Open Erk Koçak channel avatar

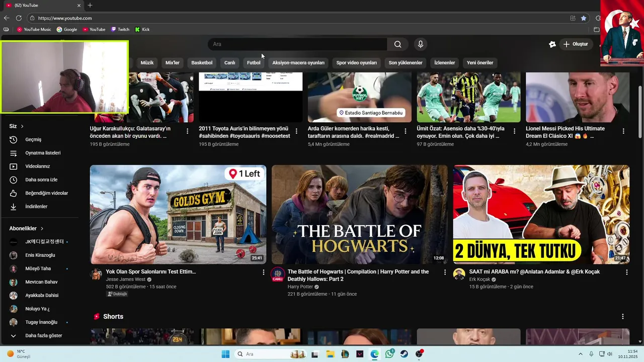(x=459, y=275)
